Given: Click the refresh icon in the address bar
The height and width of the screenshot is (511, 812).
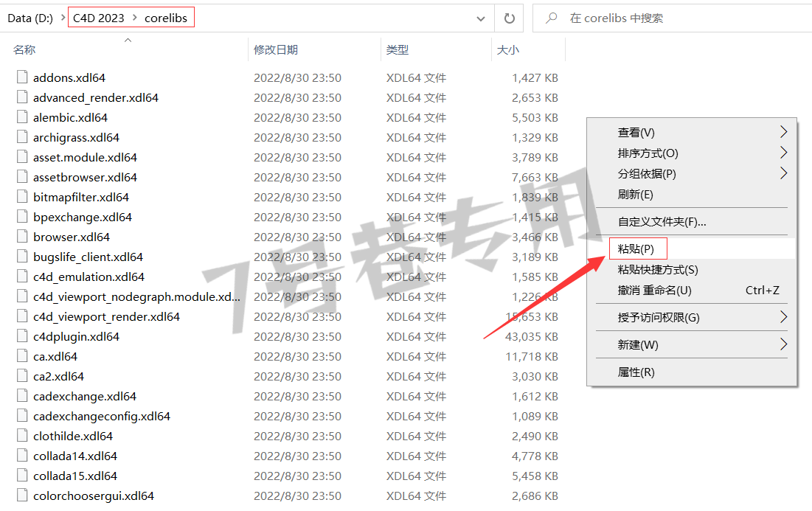Looking at the screenshot, I should (x=510, y=18).
